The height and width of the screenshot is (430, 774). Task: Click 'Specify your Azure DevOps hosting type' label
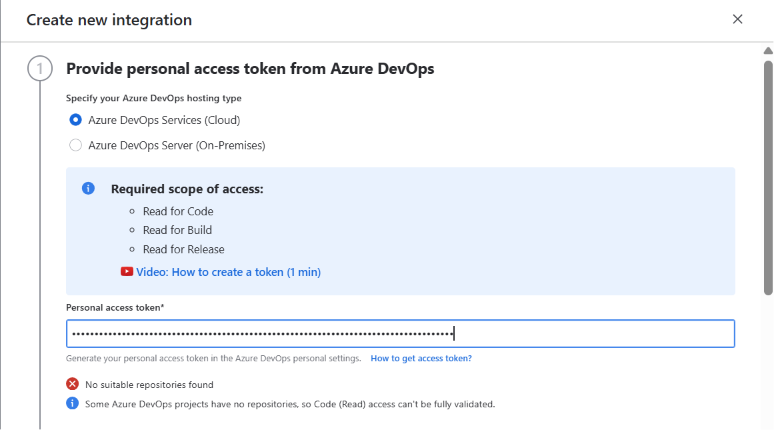[x=154, y=98]
